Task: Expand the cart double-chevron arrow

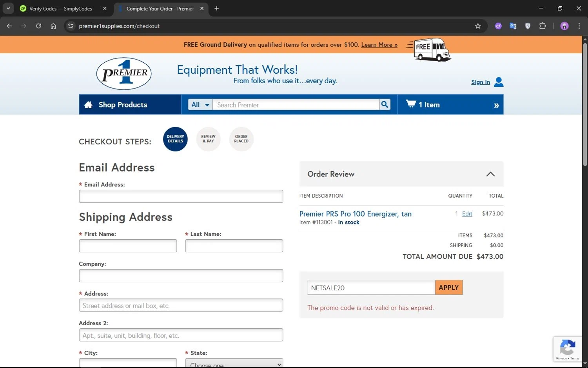Action: point(496,106)
